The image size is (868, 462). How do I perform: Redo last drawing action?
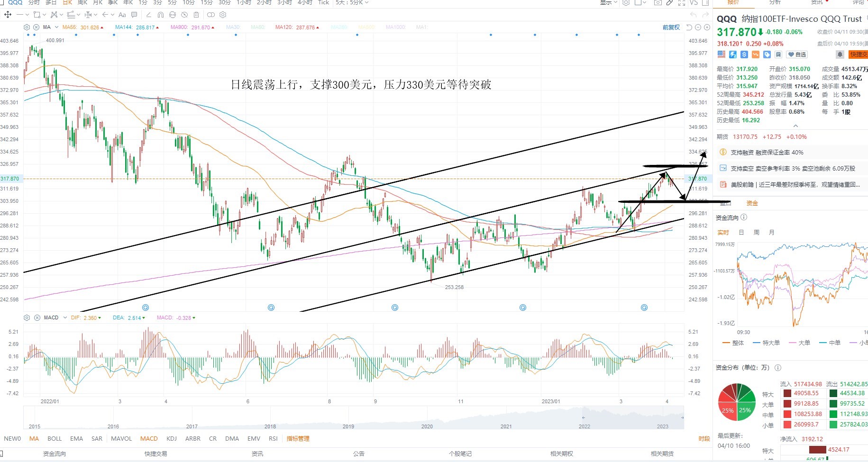(705, 15)
